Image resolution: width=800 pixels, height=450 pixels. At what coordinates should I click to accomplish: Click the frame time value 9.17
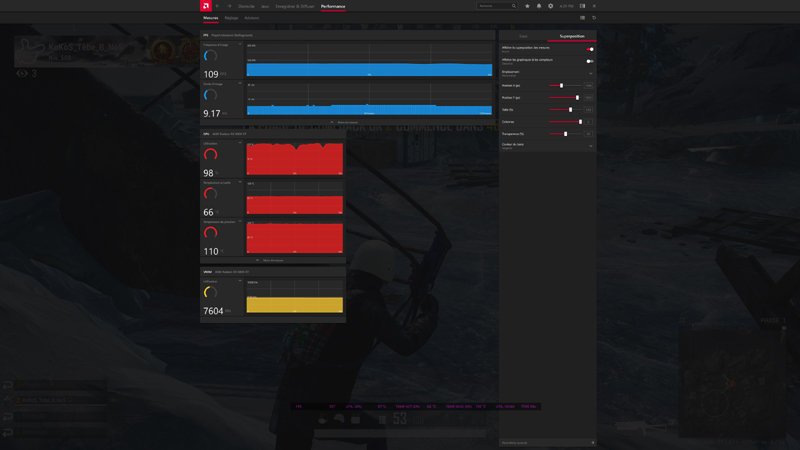212,113
